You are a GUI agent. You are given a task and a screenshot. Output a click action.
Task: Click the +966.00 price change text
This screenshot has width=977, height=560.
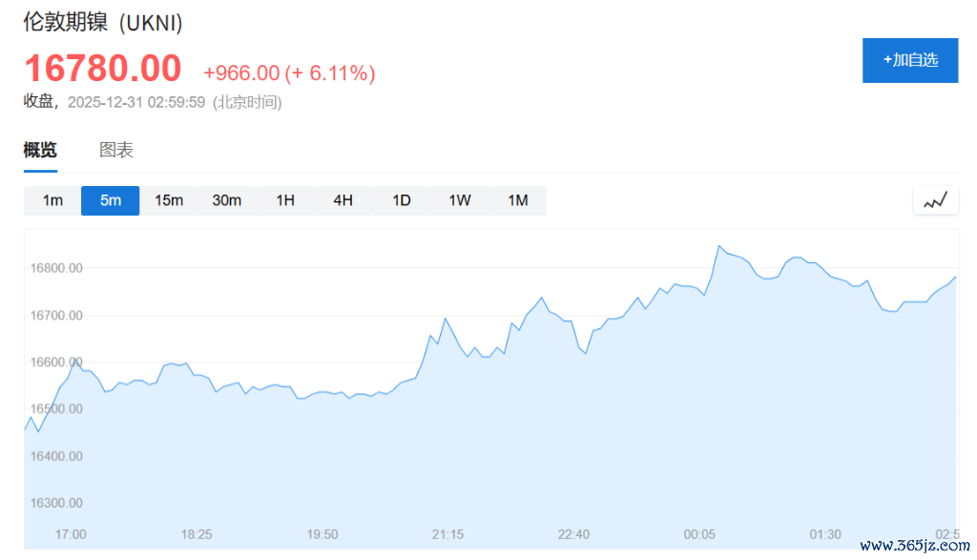(x=240, y=73)
